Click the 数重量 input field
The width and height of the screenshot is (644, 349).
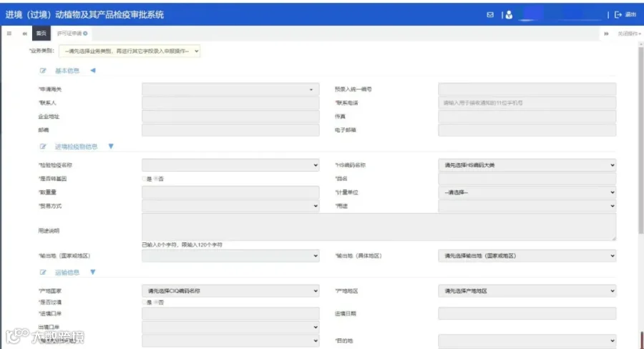tap(230, 192)
